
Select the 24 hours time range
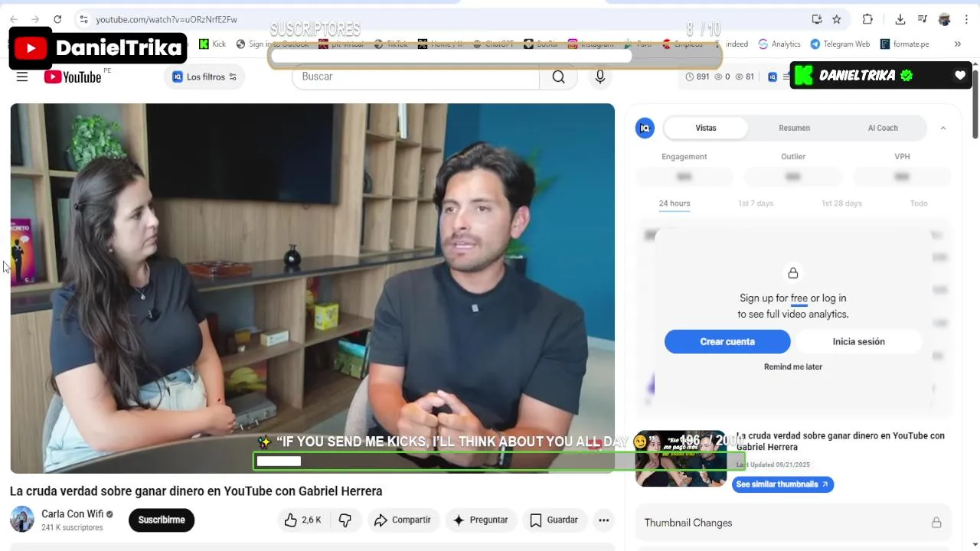point(675,204)
